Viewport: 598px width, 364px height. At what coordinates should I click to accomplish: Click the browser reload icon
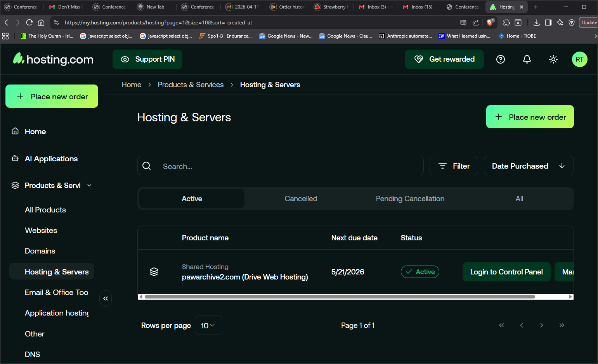[x=29, y=22]
